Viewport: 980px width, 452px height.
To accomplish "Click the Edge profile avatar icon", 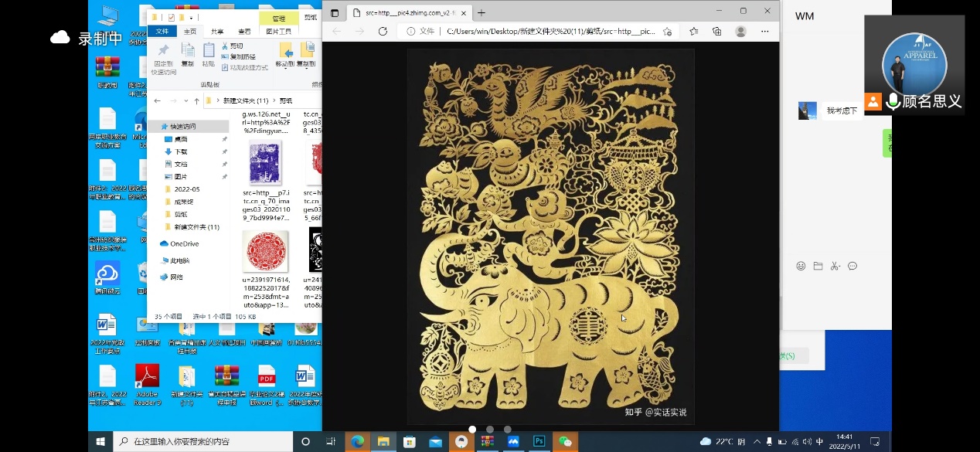I will 741,32.
